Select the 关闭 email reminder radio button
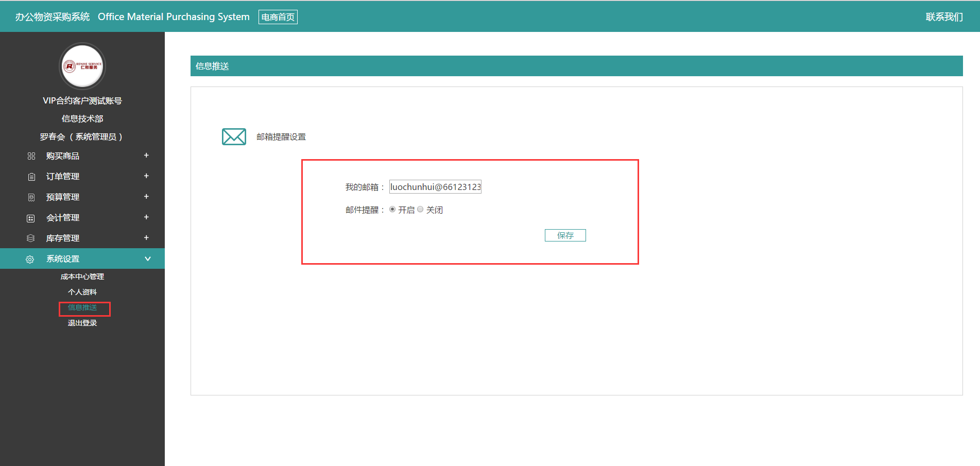The width and height of the screenshot is (980, 466). pyautogui.click(x=420, y=210)
